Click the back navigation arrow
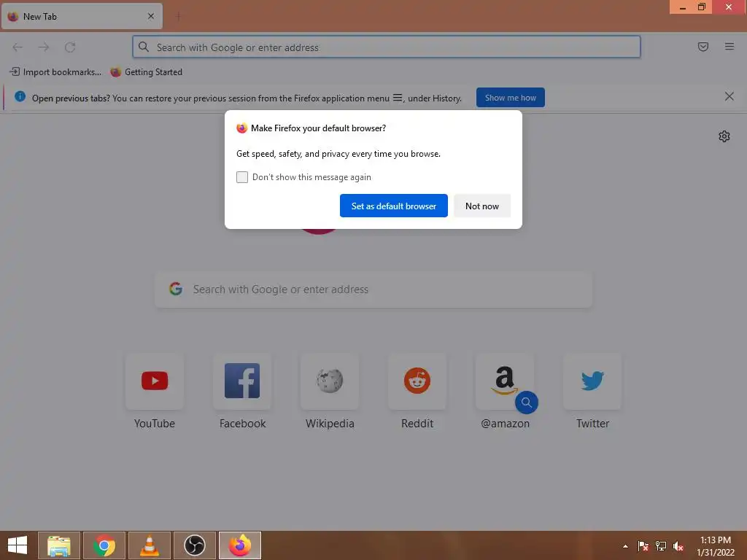 click(x=18, y=47)
